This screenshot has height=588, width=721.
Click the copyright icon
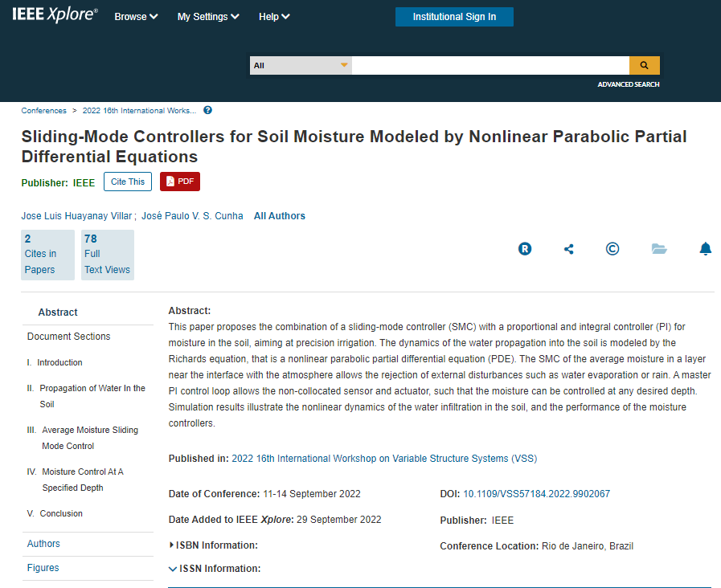pyautogui.click(x=612, y=249)
